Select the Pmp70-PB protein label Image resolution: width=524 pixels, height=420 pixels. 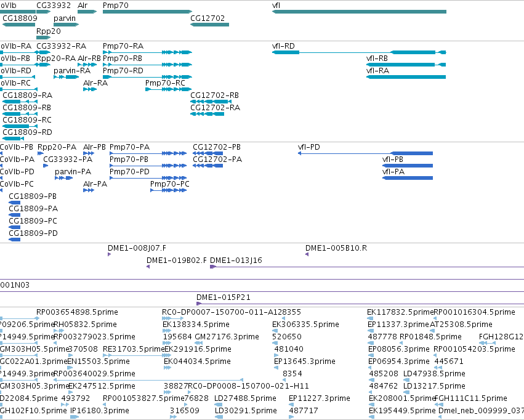click(129, 160)
